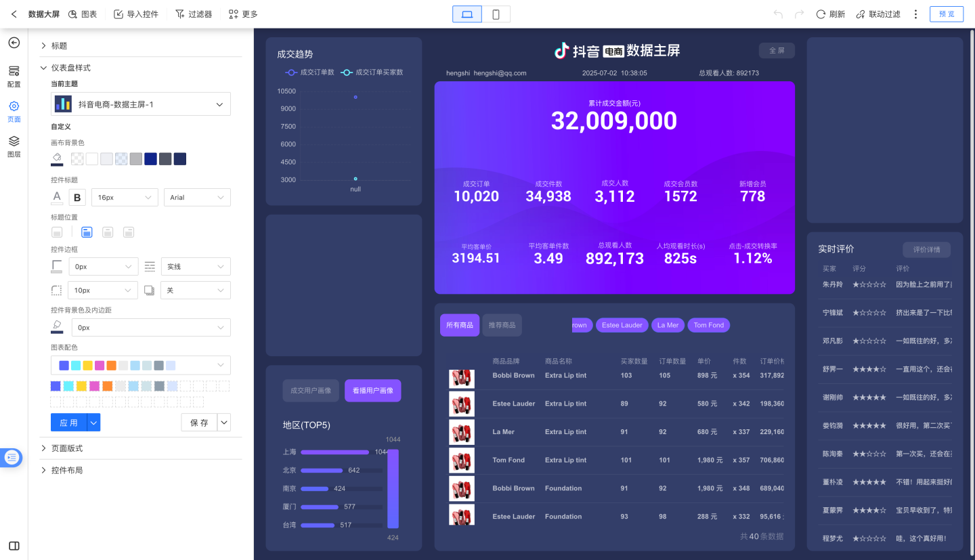Click the 预览 preview button
This screenshot has width=975, height=560.
[x=946, y=14]
